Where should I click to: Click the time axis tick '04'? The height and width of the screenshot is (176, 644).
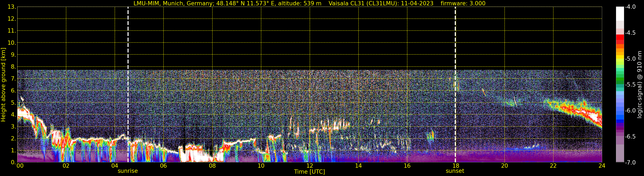point(115,166)
